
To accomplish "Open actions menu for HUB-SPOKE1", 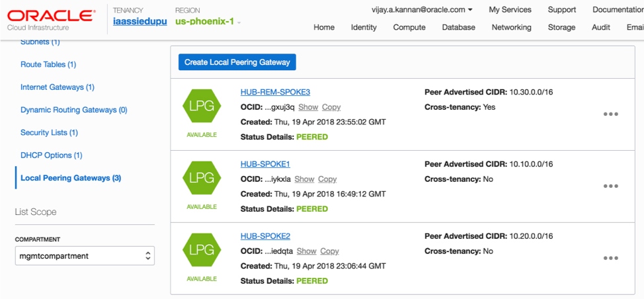I will pyautogui.click(x=610, y=186).
